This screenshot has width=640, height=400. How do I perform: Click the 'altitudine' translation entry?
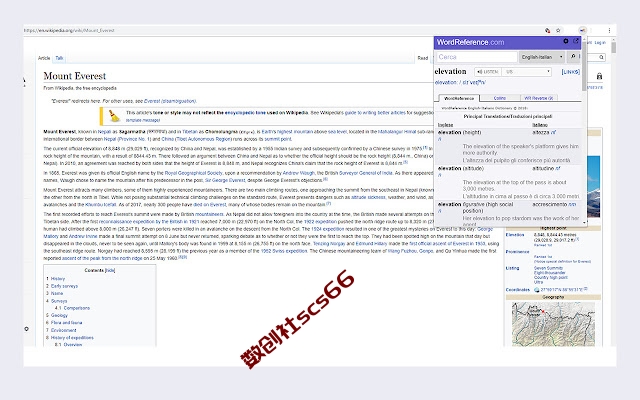[x=544, y=169]
